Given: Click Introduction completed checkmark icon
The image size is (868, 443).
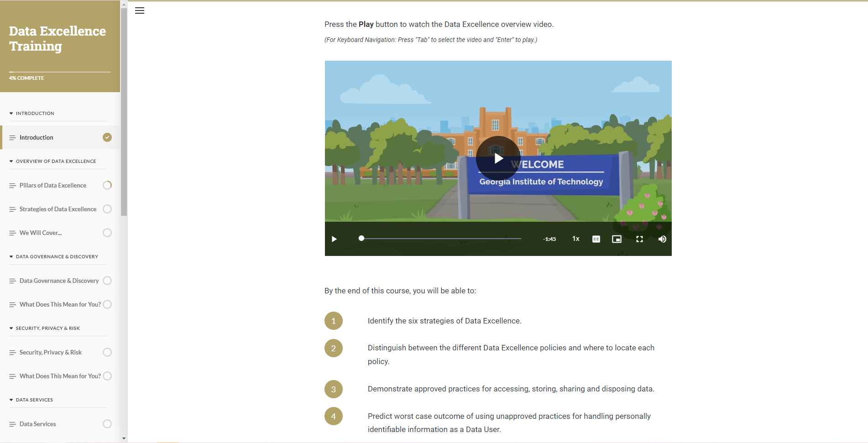Looking at the screenshot, I should pyautogui.click(x=107, y=137).
